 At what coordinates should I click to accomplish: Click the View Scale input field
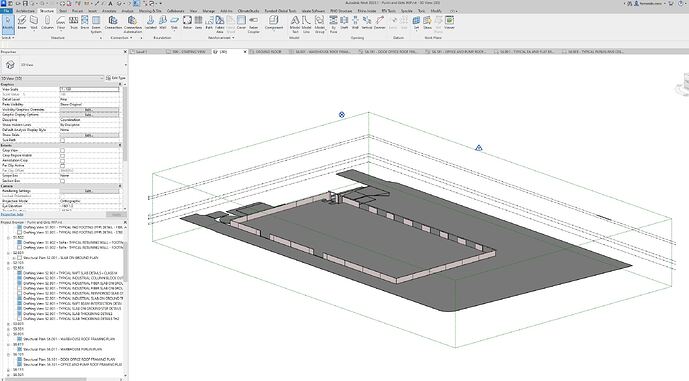(89, 89)
